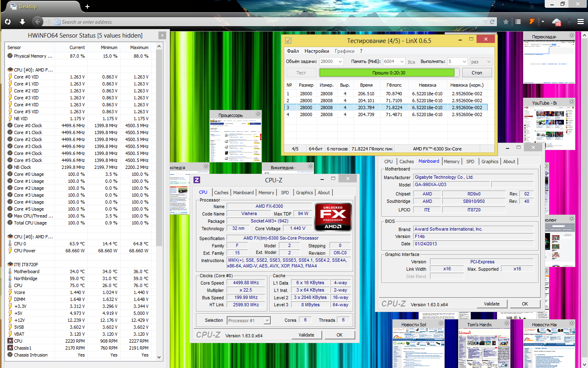Open the Файл menu in LinX

[293, 51]
